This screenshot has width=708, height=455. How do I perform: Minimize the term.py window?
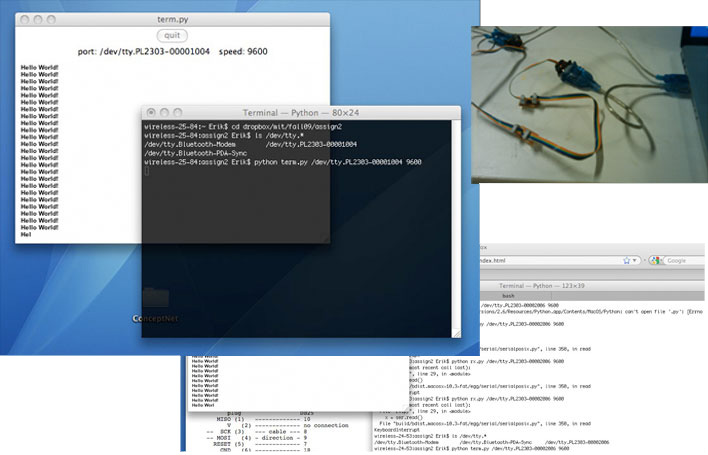coord(37,19)
